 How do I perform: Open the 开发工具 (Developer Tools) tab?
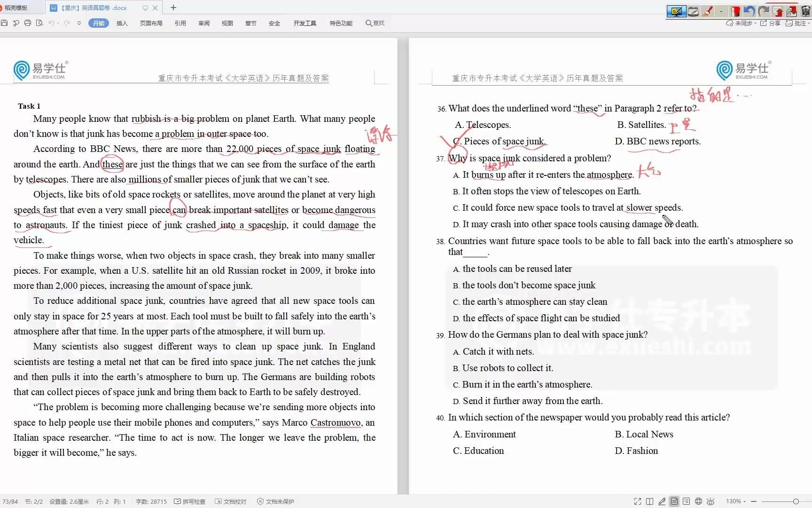[x=305, y=23]
